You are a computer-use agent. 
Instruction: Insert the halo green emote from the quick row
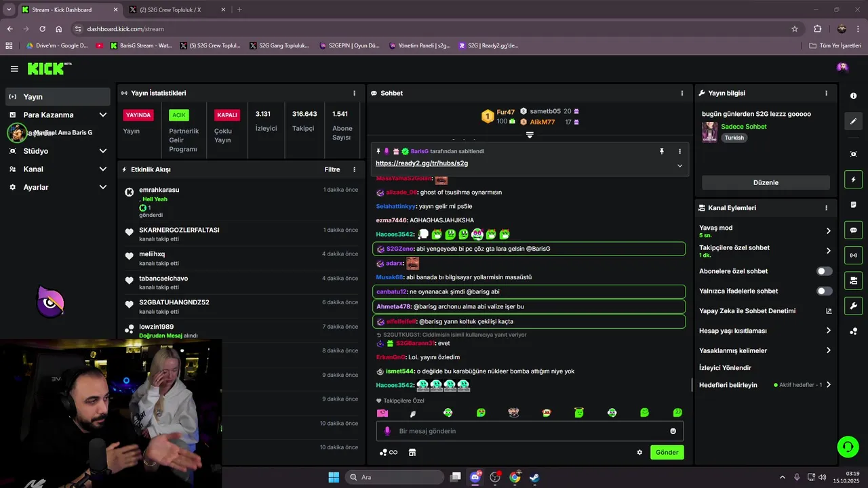pyautogui.click(x=579, y=412)
